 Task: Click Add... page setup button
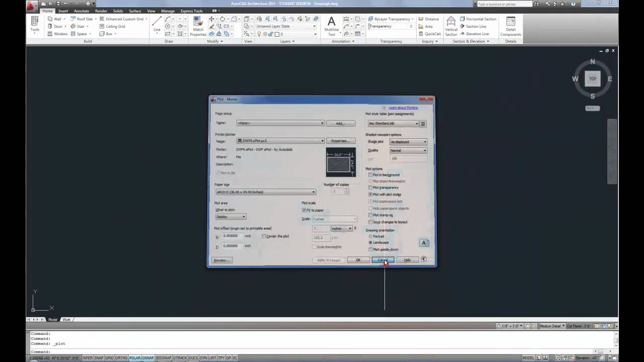pos(341,123)
